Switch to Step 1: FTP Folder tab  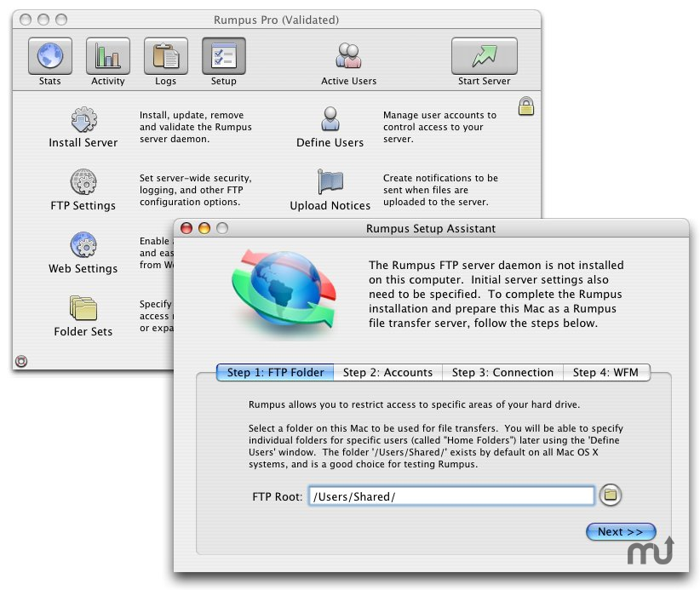(275, 372)
